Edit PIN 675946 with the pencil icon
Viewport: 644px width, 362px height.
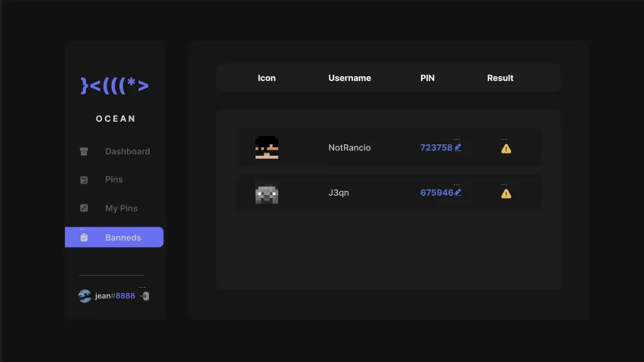(458, 193)
